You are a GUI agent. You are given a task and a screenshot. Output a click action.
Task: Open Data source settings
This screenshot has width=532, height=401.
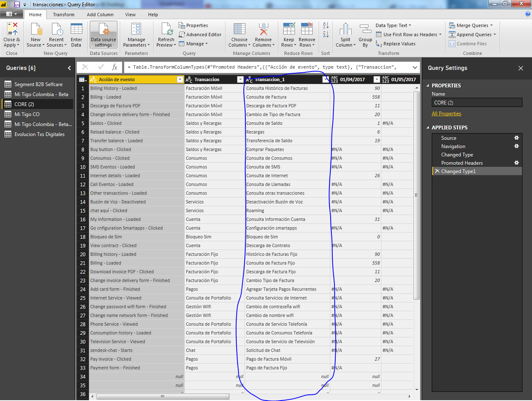pyautogui.click(x=104, y=35)
